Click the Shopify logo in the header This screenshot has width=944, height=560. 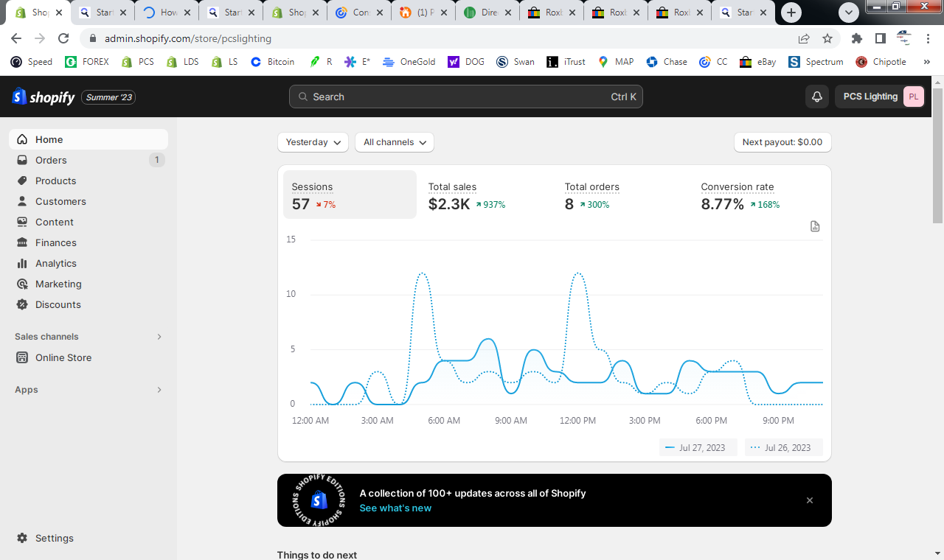tap(44, 97)
